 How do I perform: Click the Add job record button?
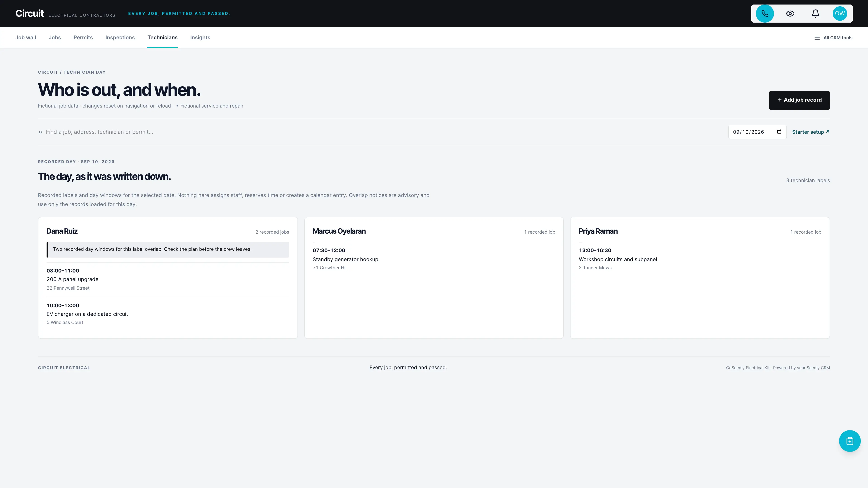click(x=799, y=100)
